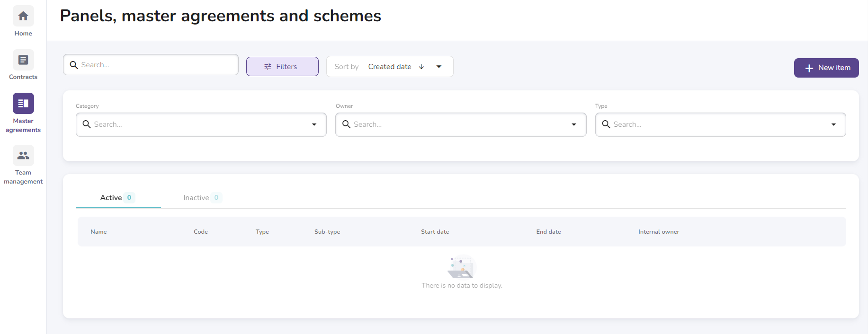
Task: Click the magnifier icon in the main search box
Action: coord(74,65)
